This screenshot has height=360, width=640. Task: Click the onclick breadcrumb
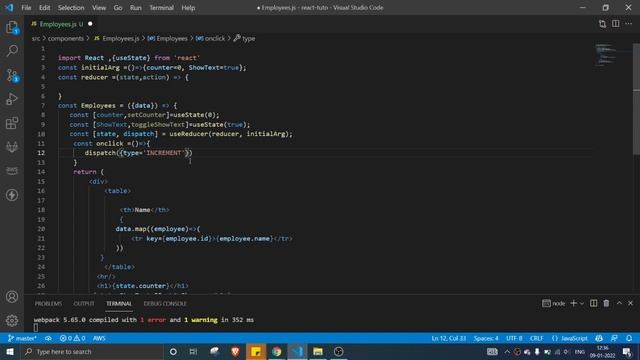coord(211,38)
